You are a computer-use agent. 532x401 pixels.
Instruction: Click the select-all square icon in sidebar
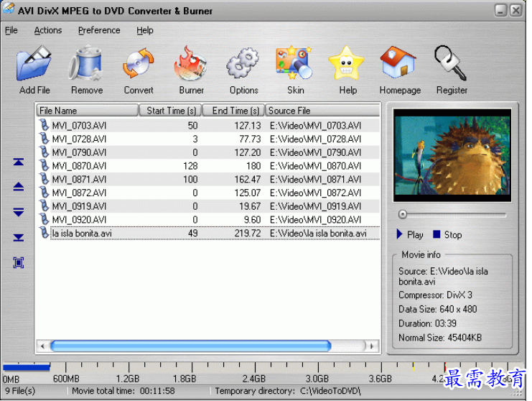(x=19, y=262)
